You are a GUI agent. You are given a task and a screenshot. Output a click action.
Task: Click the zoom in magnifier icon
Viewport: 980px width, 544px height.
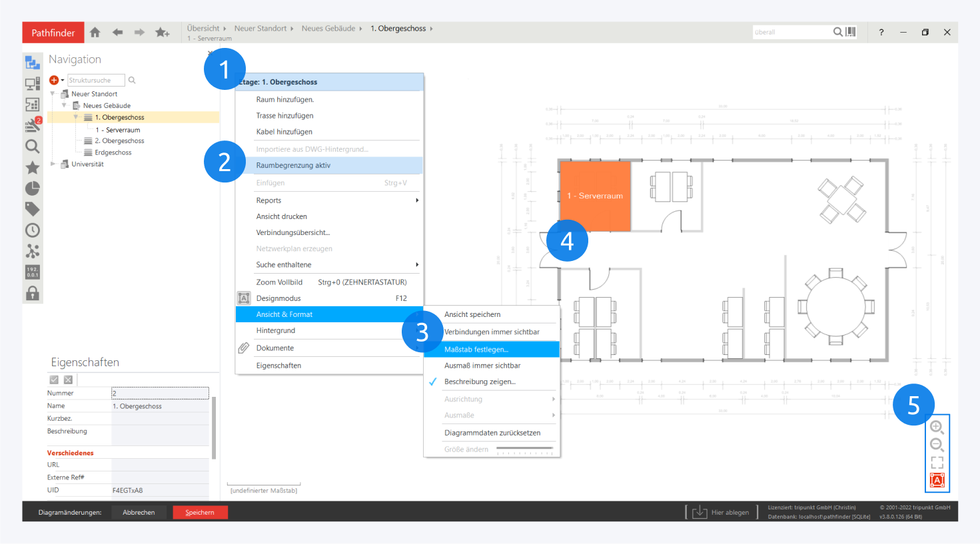tap(937, 427)
